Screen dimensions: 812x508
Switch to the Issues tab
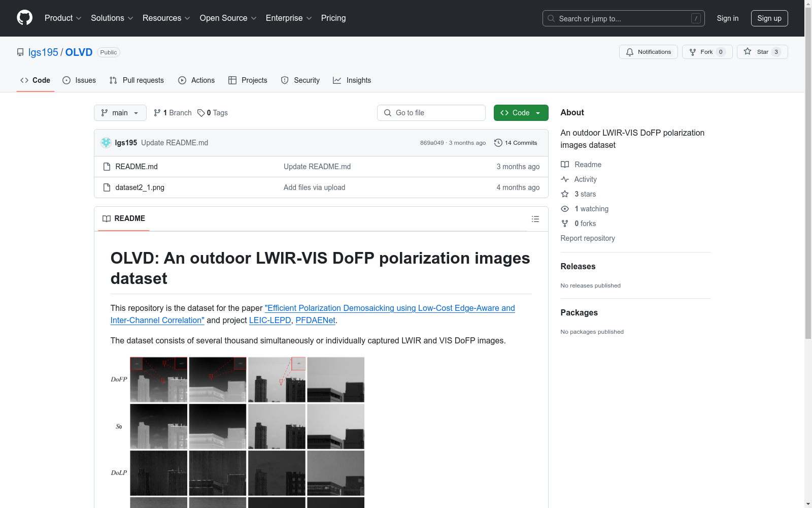pyautogui.click(x=79, y=80)
